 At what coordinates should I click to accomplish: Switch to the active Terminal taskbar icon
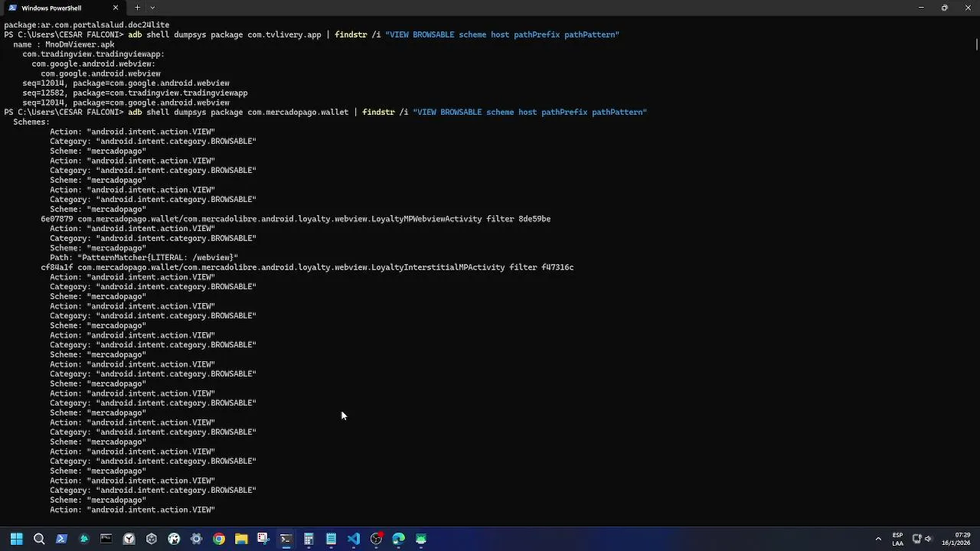(286, 539)
